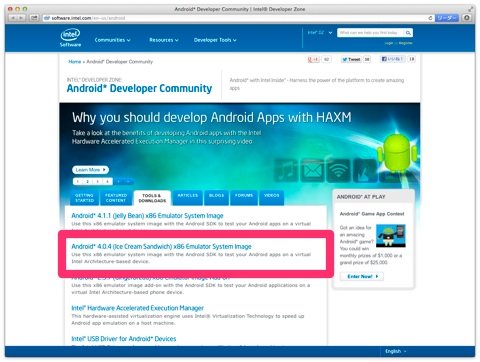Open Intel USB Driver for Android Devices link
This screenshot has height=362, width=480.
(124, 339)
